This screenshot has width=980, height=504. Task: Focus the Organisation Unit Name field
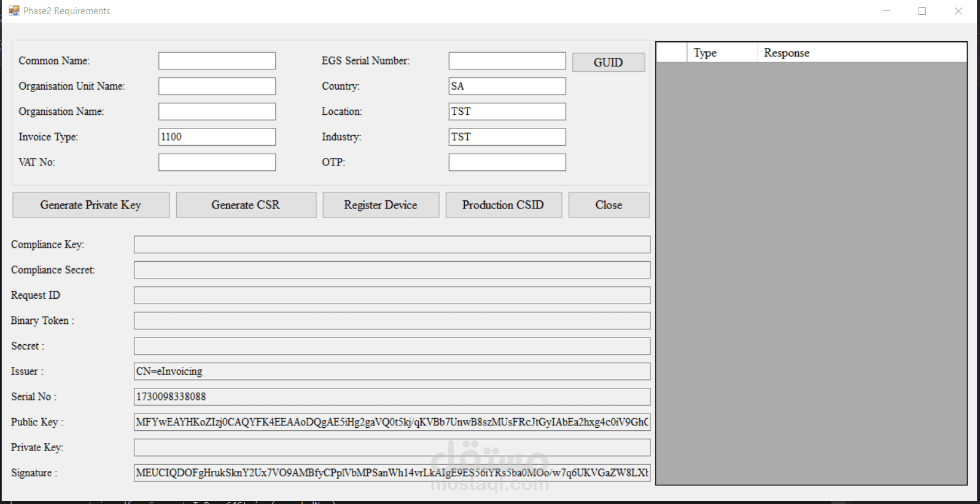217,86
